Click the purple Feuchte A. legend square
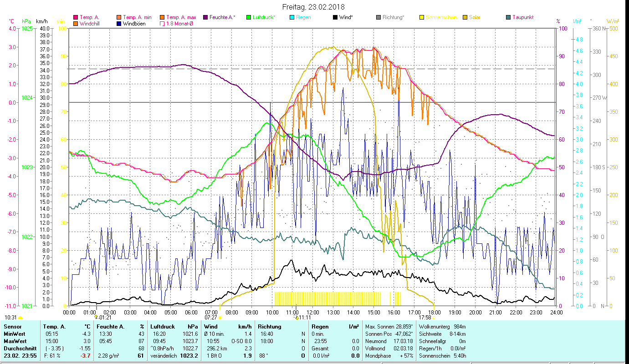 click(205, 18)
